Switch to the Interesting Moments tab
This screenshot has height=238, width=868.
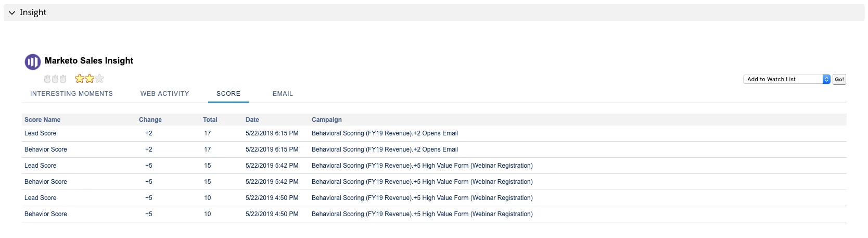click(71, 94)
